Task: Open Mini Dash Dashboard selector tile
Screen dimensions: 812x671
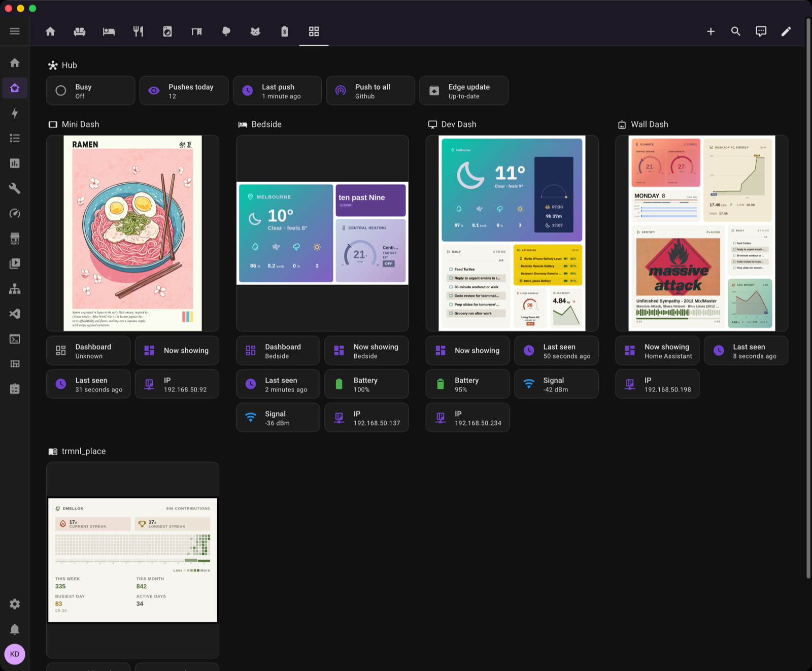Action: point(88,351)
